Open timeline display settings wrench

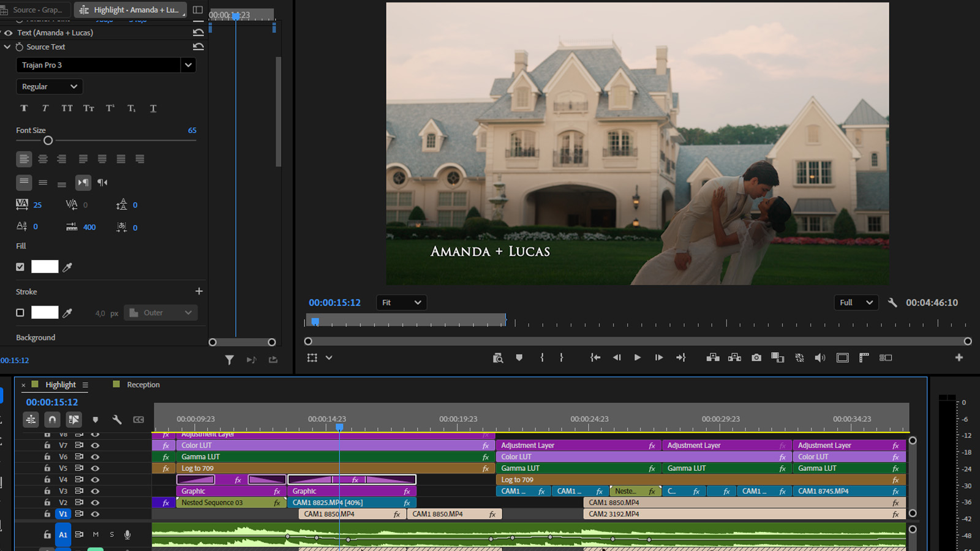click(117, 419)
